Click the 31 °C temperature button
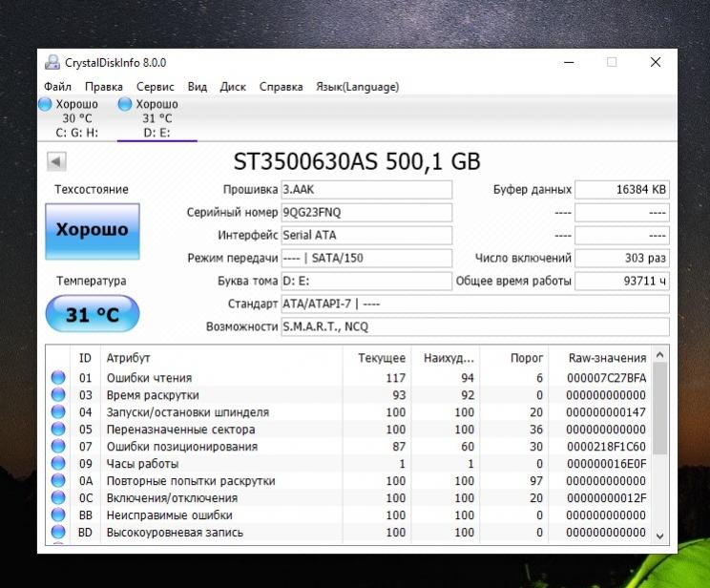The height and width of the screenshot is (588, 710). tap(93, 314)
